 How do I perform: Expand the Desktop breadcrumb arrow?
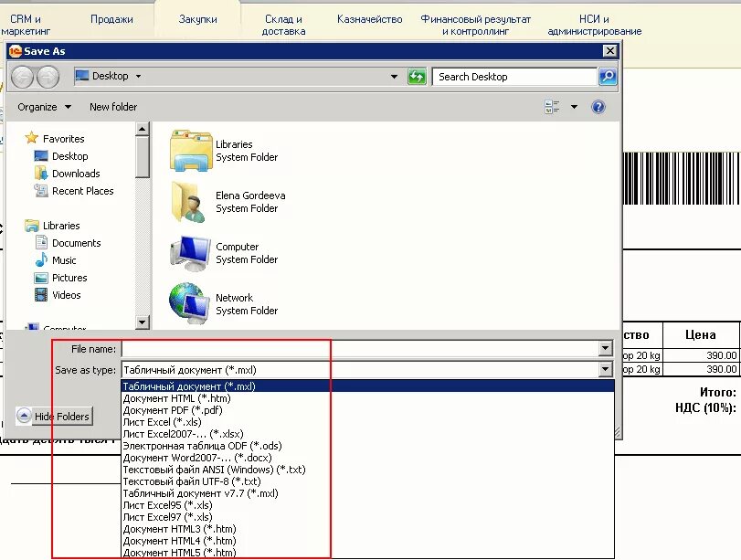[139, 76]
